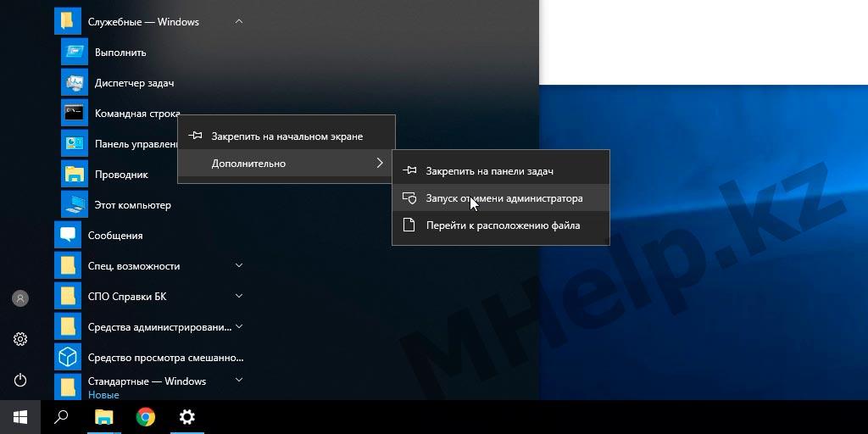Open File Explorer from the taskbar
The image size is (868, 434).
[103, 417]
